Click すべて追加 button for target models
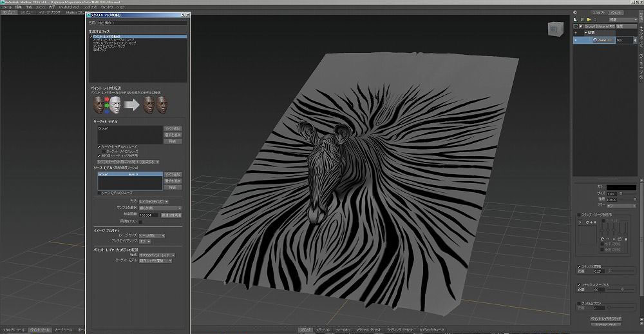644x334 pixels. click(x=173, y=128)
